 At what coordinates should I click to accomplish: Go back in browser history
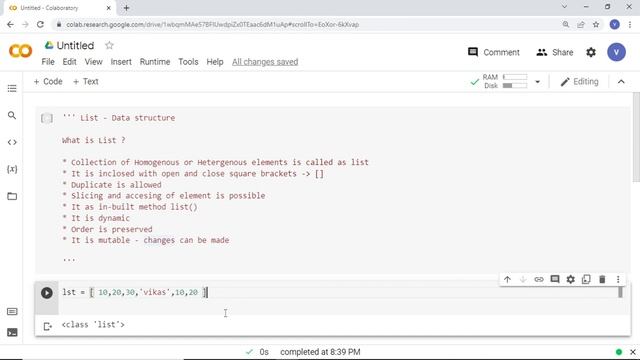[10, 24]
